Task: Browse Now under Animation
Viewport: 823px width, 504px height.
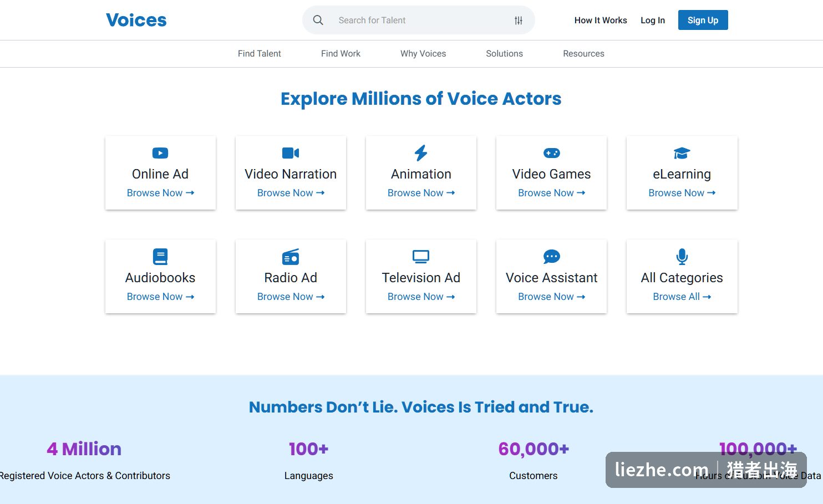Action: 421,193
